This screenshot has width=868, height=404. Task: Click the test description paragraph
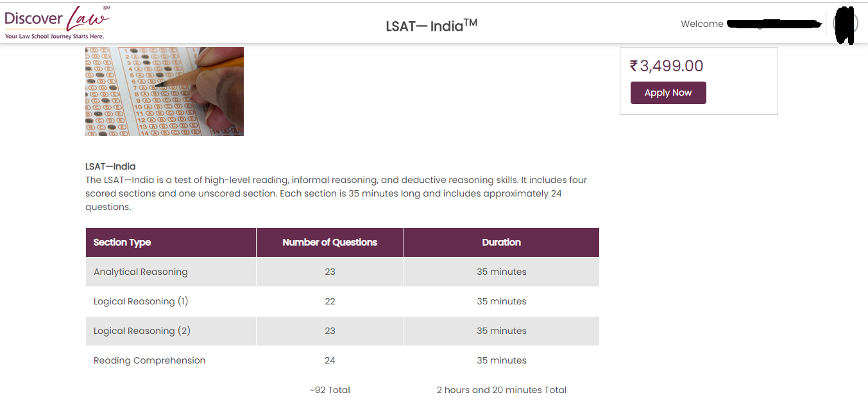pos(336,193)
